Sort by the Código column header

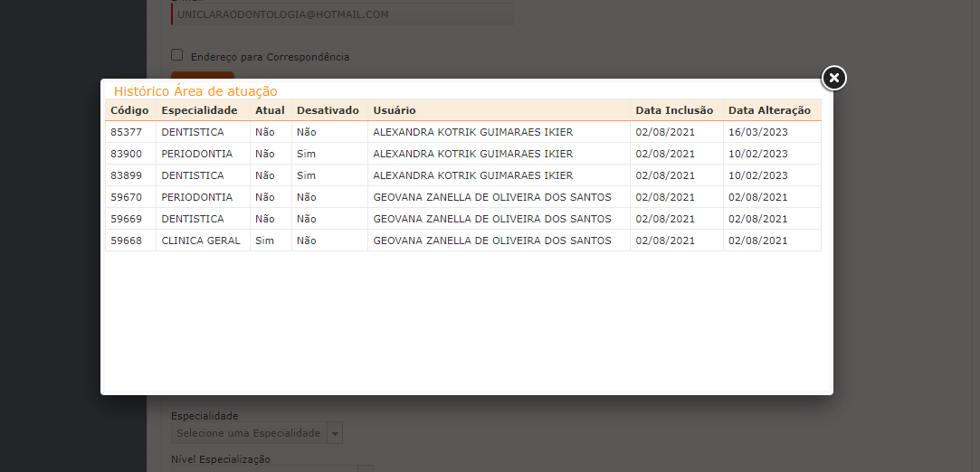click(x=129, y=110)
